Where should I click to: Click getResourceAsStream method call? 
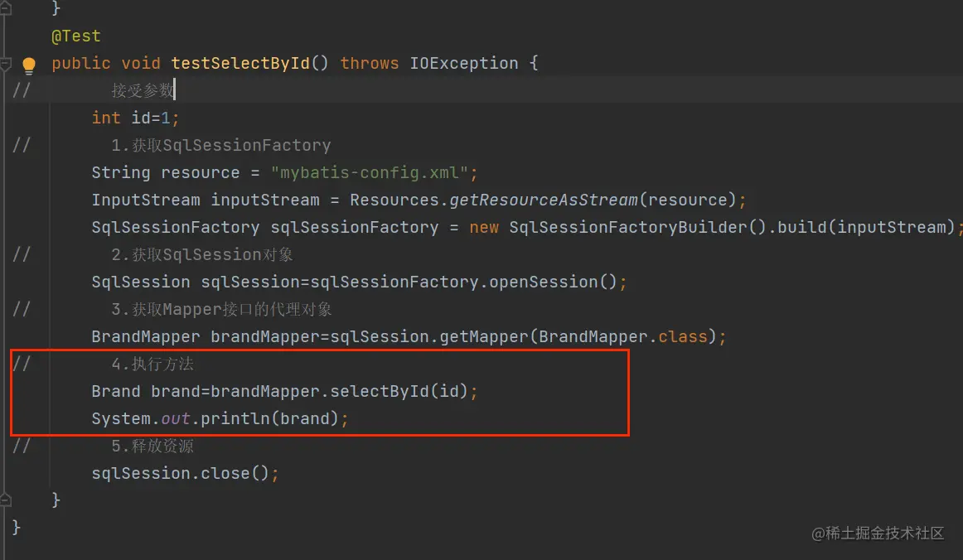(x=544, y=200)
